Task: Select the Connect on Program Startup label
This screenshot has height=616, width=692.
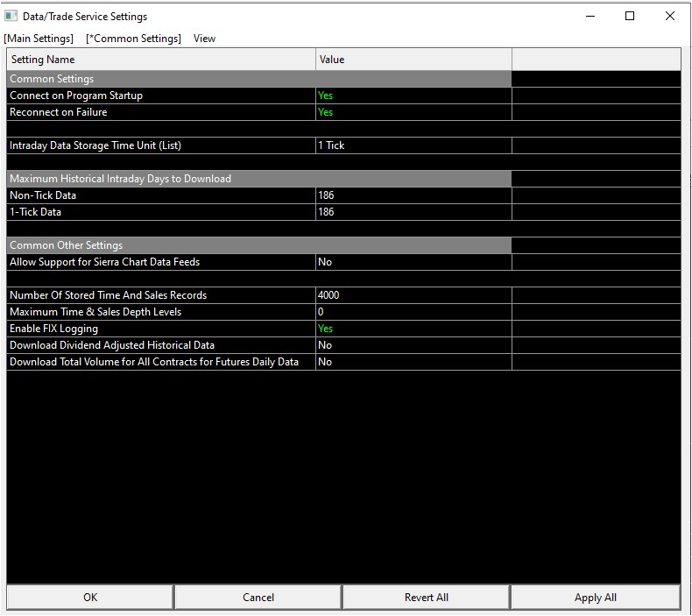Action: pyautogui.click(x=76, y=96)
